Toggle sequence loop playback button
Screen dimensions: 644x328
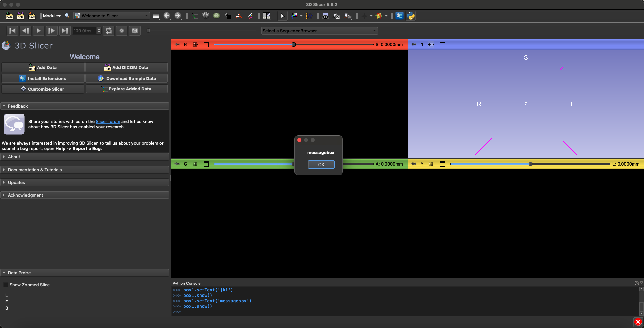[109, 31]
